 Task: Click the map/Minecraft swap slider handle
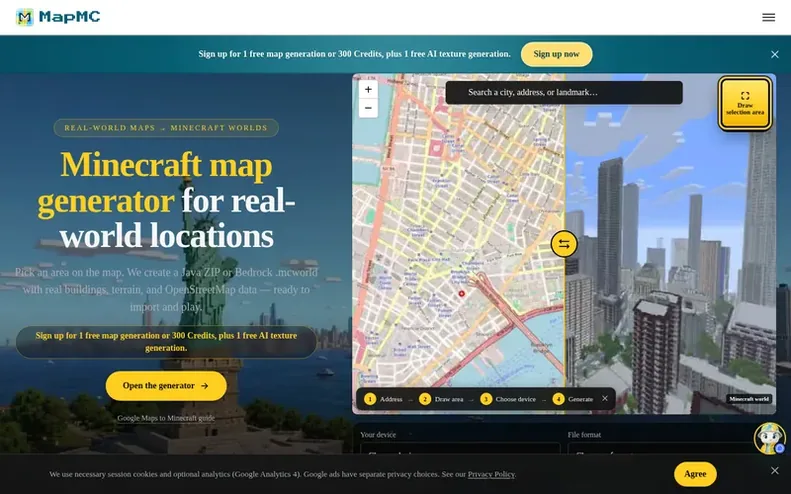pyautogui.click(x=564, y=244)
